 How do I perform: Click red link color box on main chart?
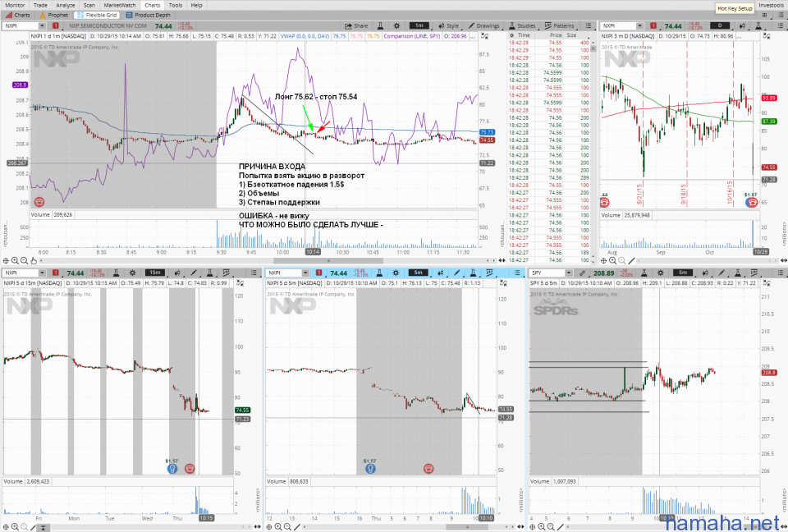[55, 25]
